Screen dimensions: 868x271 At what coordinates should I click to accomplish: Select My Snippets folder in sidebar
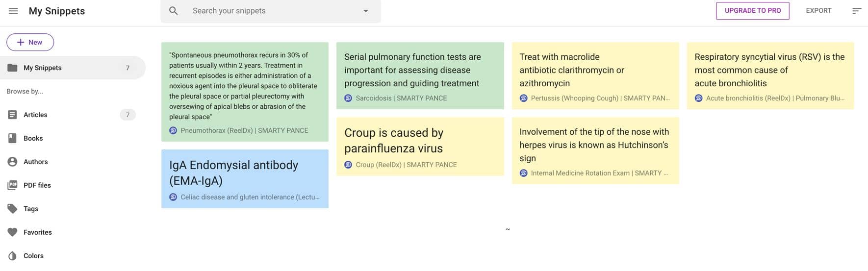tap(73, 68)
